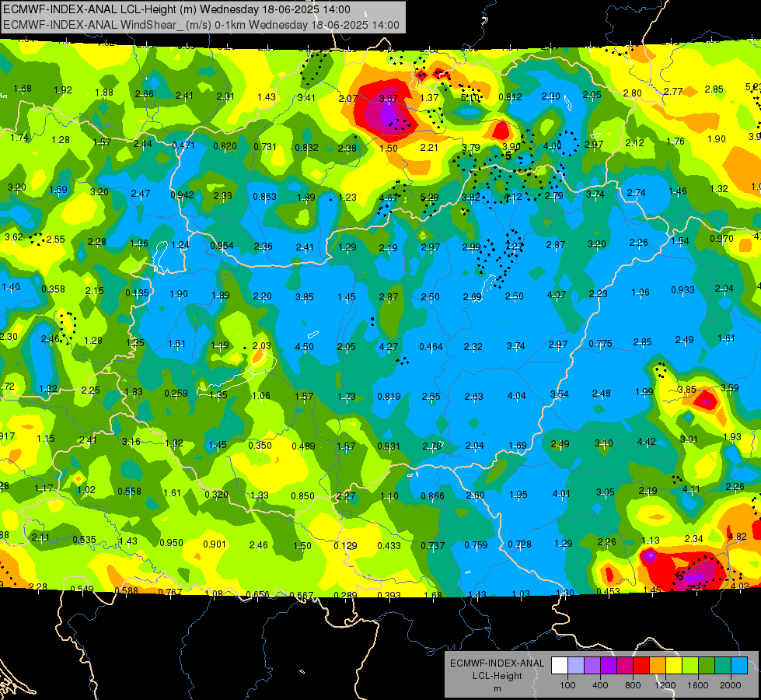
Task: Click the wind shear value 0.464
Action: click(431, 346)
